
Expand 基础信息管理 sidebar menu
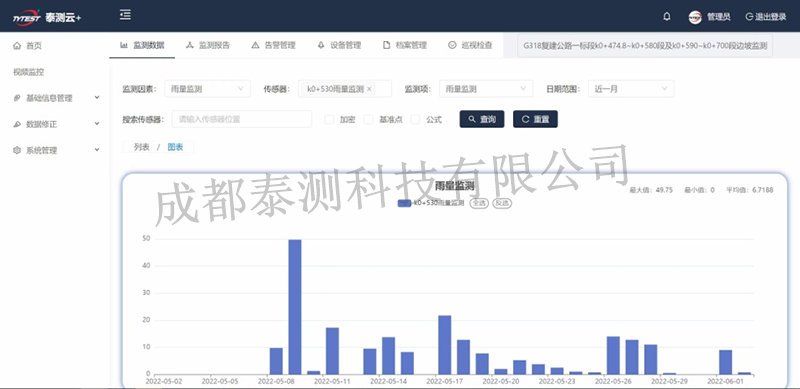tap(56, 98)
